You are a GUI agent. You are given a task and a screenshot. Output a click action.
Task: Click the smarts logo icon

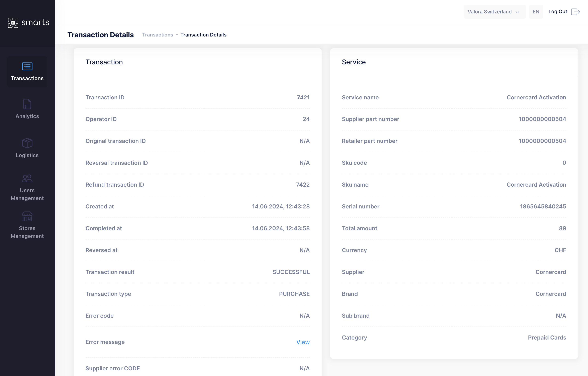click(x=13, y=23)
